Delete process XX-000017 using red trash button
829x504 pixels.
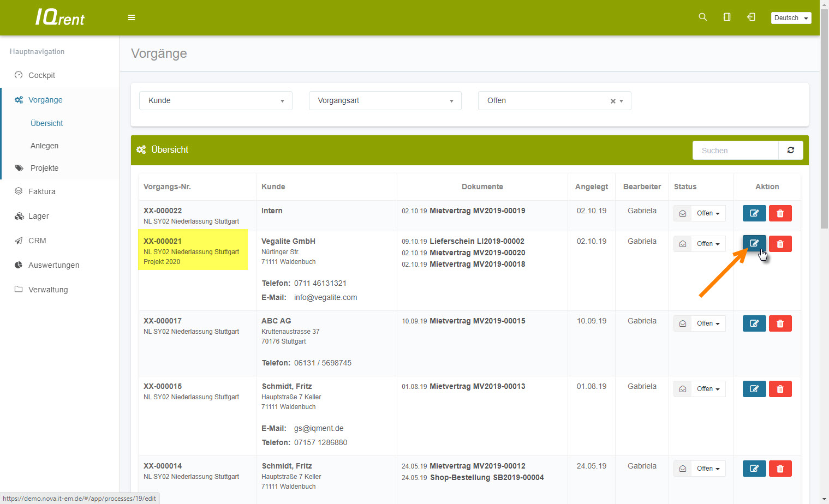(x=780, y=323)
